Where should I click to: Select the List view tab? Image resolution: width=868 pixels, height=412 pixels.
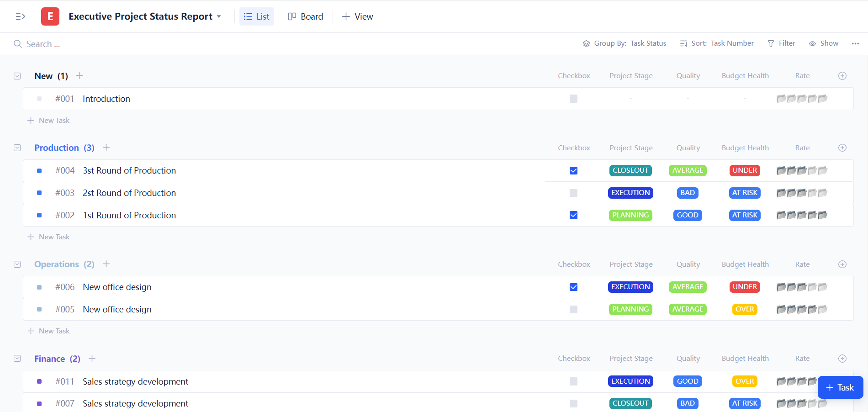pyautogui.click(x=257, y=16)
